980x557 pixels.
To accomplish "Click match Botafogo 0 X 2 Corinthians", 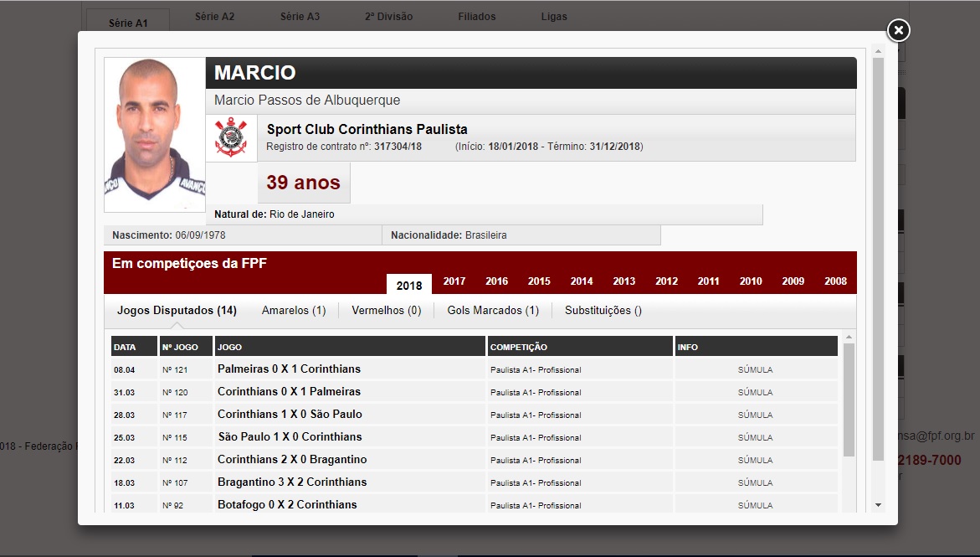I will [x=287, y=504].
